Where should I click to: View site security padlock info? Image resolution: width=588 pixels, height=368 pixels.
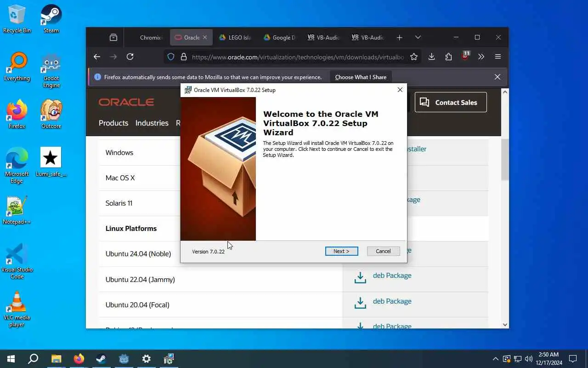[183, 57]
